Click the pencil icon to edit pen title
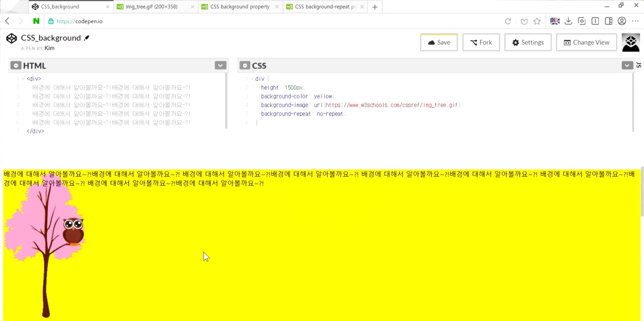 87,38
